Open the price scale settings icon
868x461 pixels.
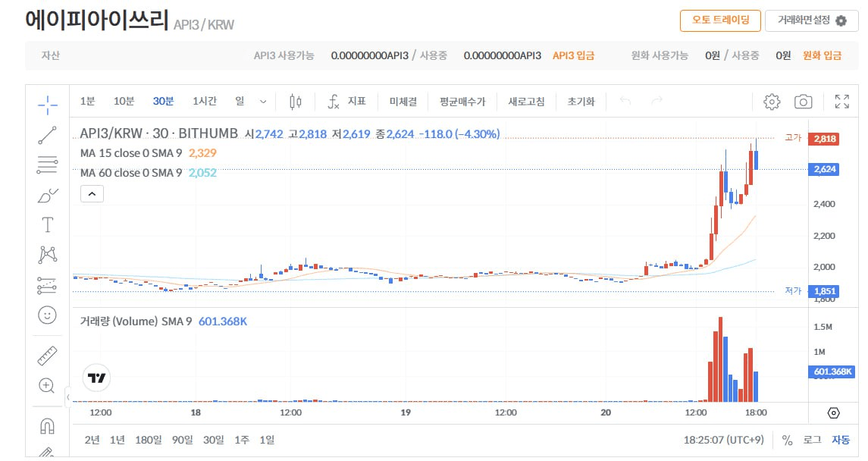point(833,412)
